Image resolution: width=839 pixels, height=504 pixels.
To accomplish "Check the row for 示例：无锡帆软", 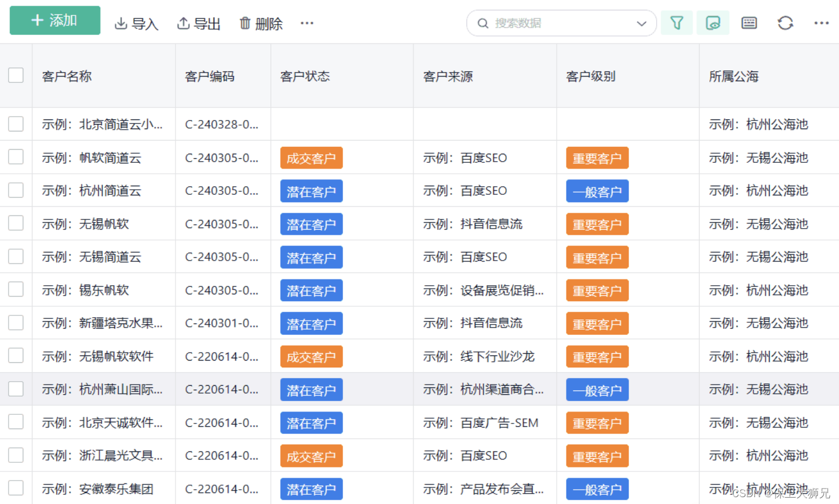I will [16, 223].
